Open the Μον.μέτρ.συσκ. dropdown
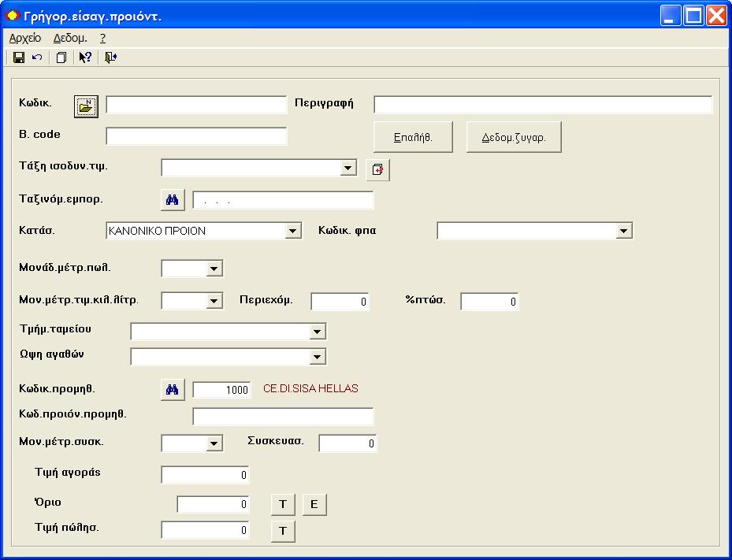This screenshot has height=560, width=732. click(x=214, y=443)
